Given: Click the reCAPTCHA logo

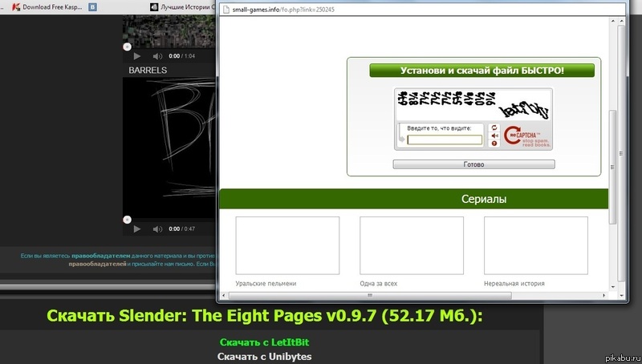Looking at the screenshot, I should (527, 136).
